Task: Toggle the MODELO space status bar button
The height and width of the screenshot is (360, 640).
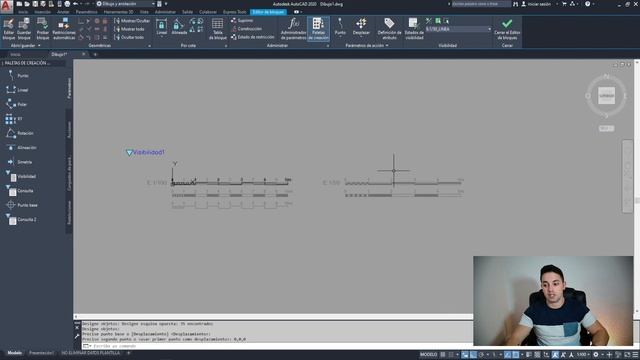Action: click(x=428, y=354)
